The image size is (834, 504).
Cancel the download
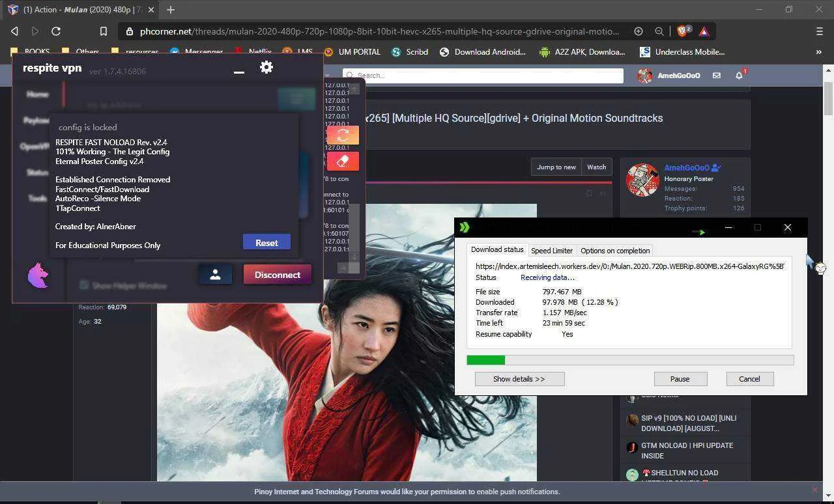[749, 379]
